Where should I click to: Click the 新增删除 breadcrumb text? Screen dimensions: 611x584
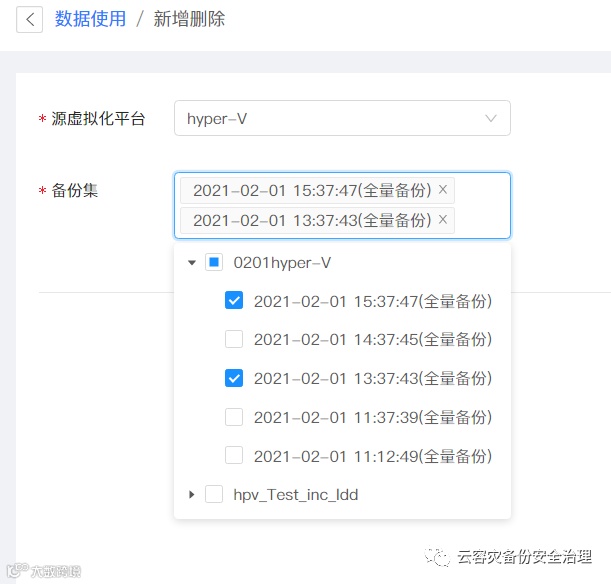coord(189,19)
